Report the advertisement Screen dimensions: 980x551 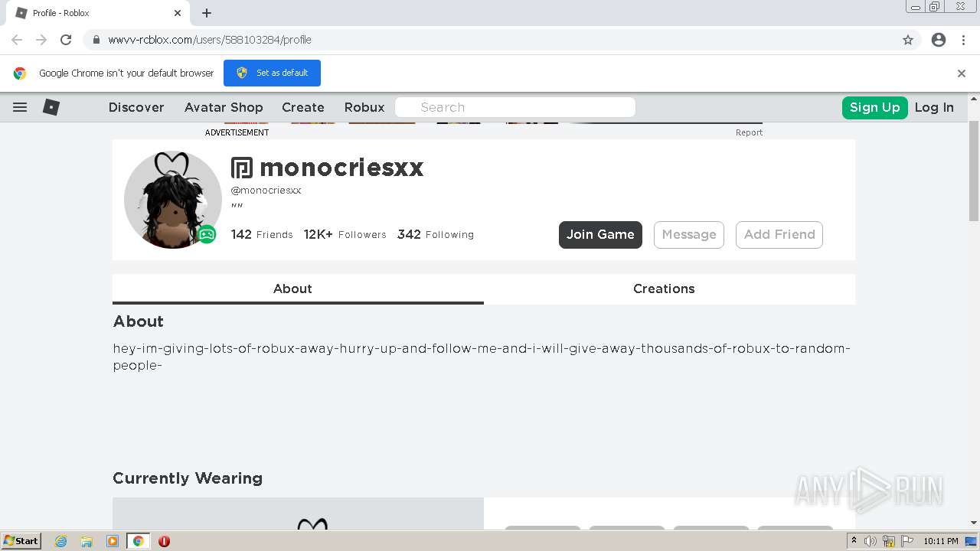749,132
